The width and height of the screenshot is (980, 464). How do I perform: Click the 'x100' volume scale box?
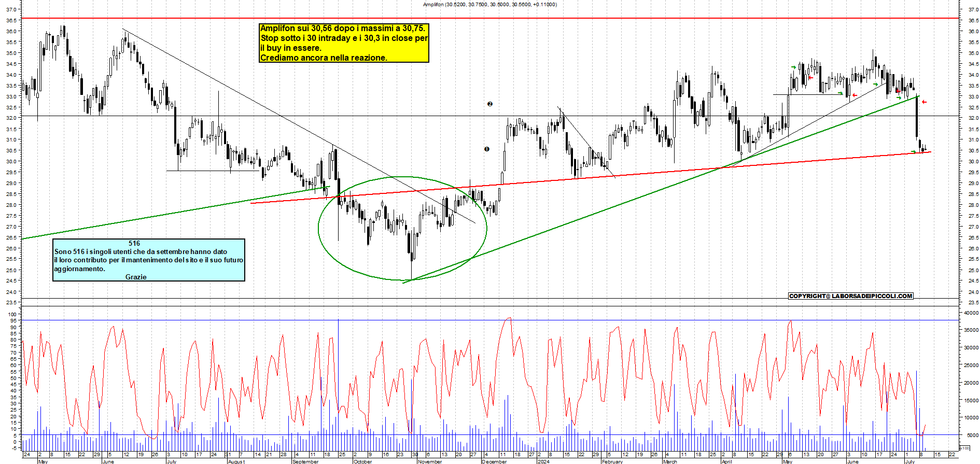(965, 448)
